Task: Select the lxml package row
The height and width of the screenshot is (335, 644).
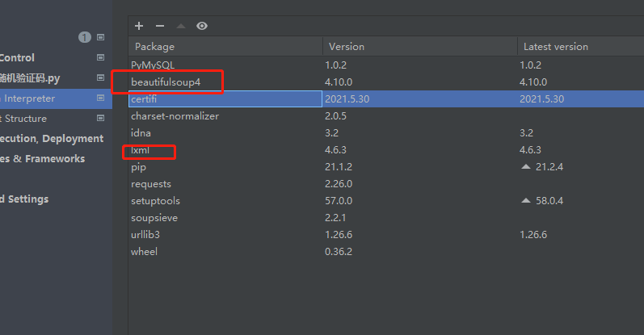Action: tap(386, 150)
